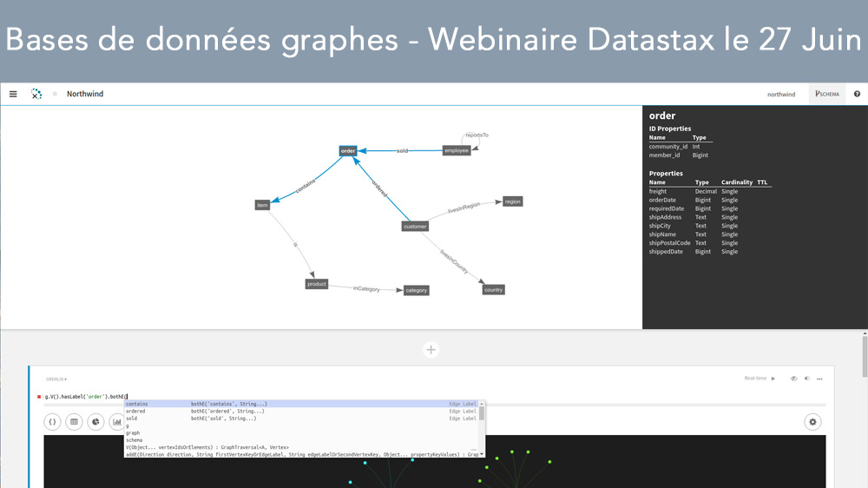
Task: Open the Gremlin language dropdown
Action: pyautogui.click(x=56, y=379)
